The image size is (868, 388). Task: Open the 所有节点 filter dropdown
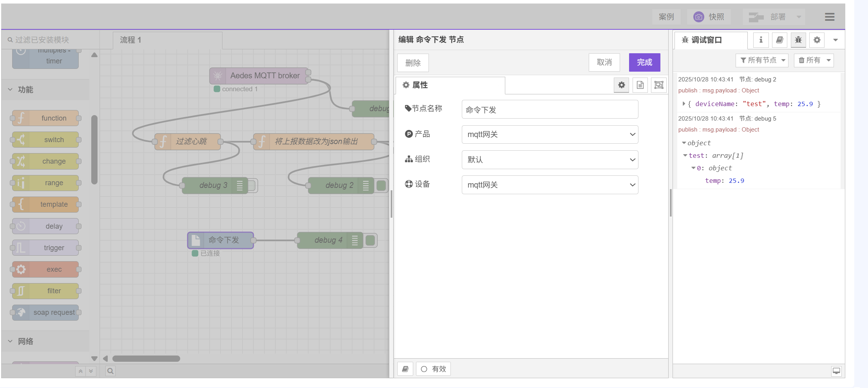(x=762, y=60)
